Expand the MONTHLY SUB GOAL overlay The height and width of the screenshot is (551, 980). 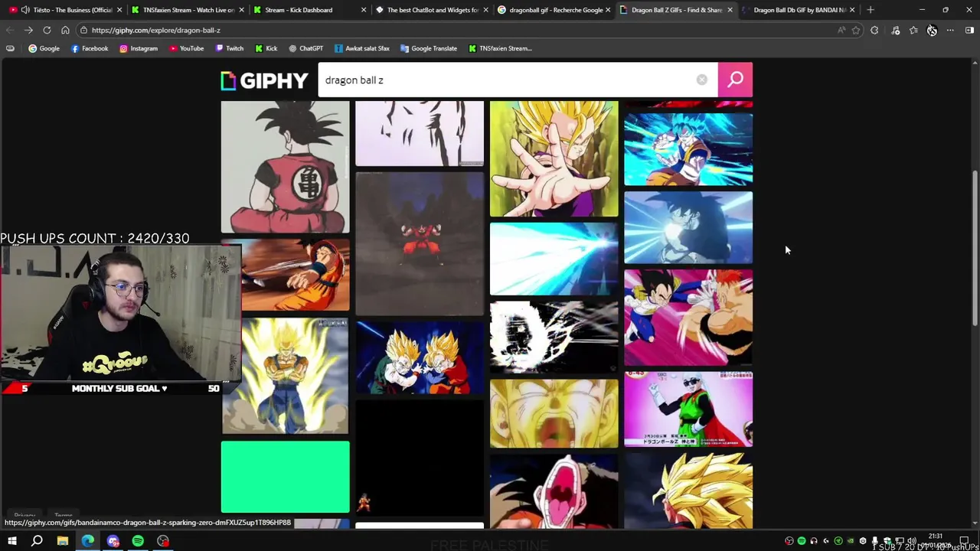[x=119, y=388]
